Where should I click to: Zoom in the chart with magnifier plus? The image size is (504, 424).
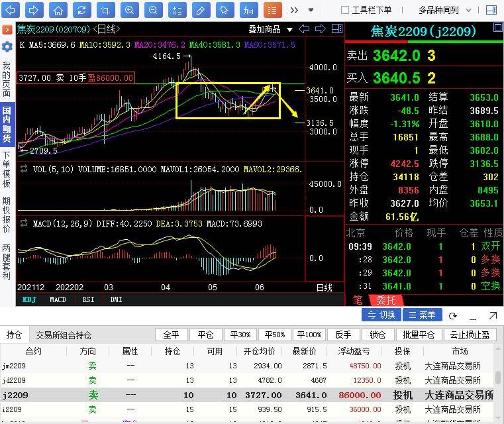(130, 10)
